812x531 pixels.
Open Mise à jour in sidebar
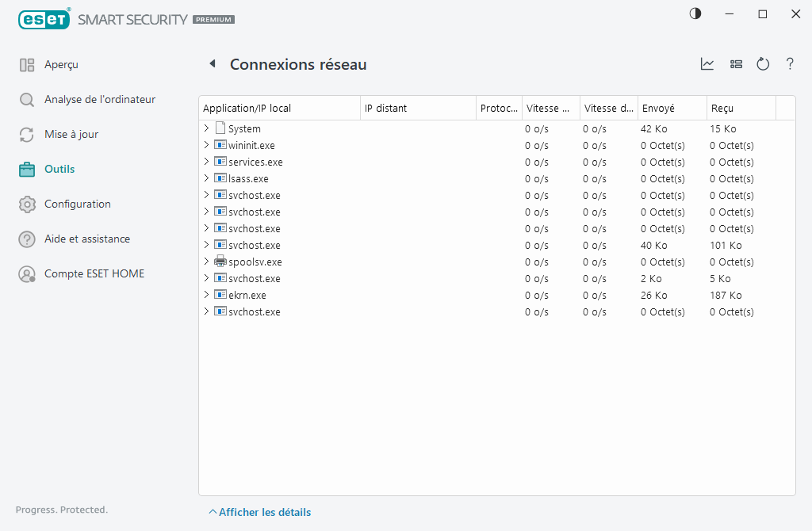(x=71, y=135)
